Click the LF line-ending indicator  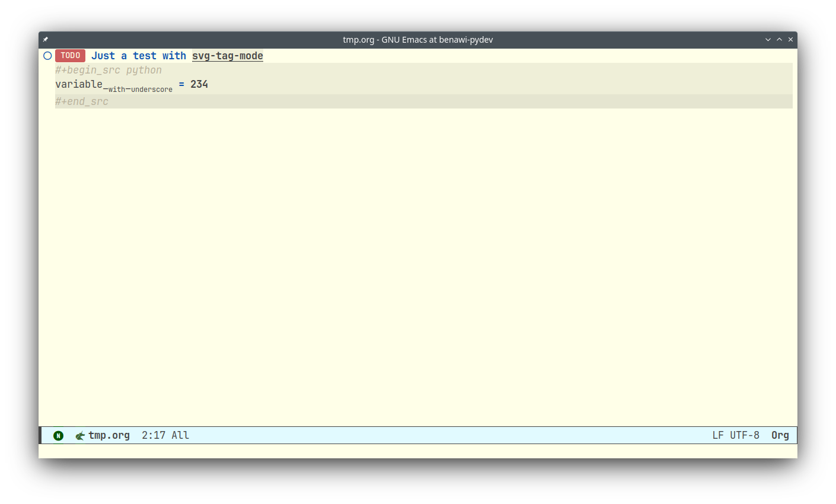717,435
